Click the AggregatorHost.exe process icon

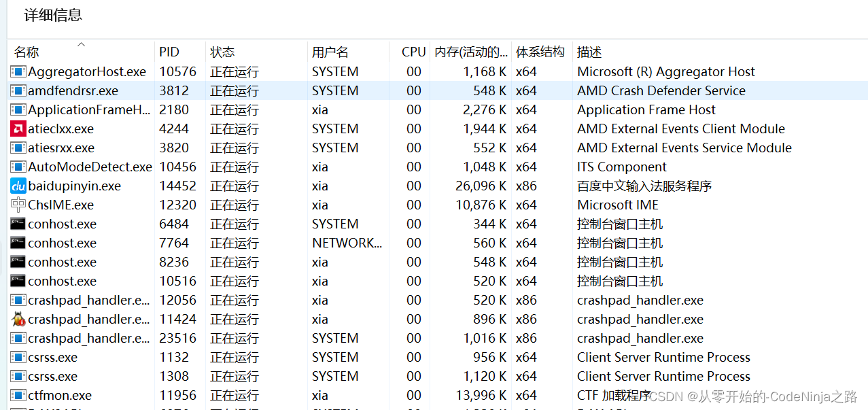(18, 71)
